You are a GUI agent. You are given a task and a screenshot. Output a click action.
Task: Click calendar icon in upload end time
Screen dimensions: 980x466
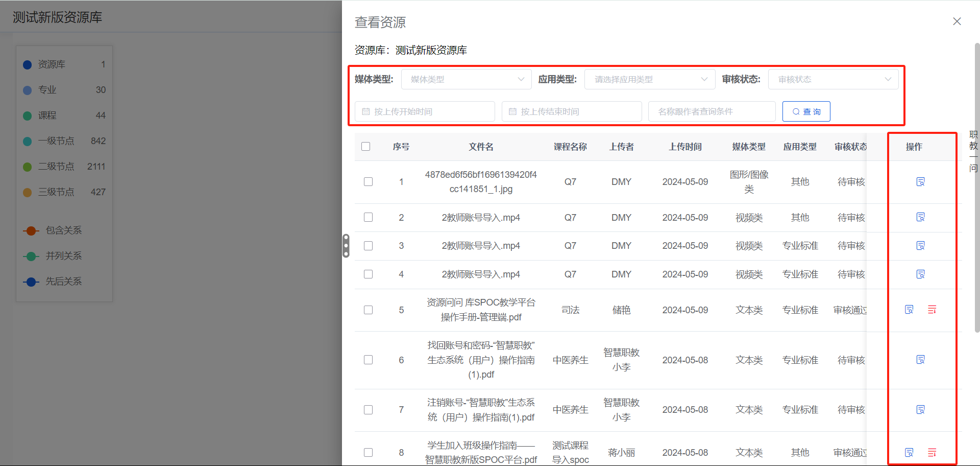pos(512,111)
